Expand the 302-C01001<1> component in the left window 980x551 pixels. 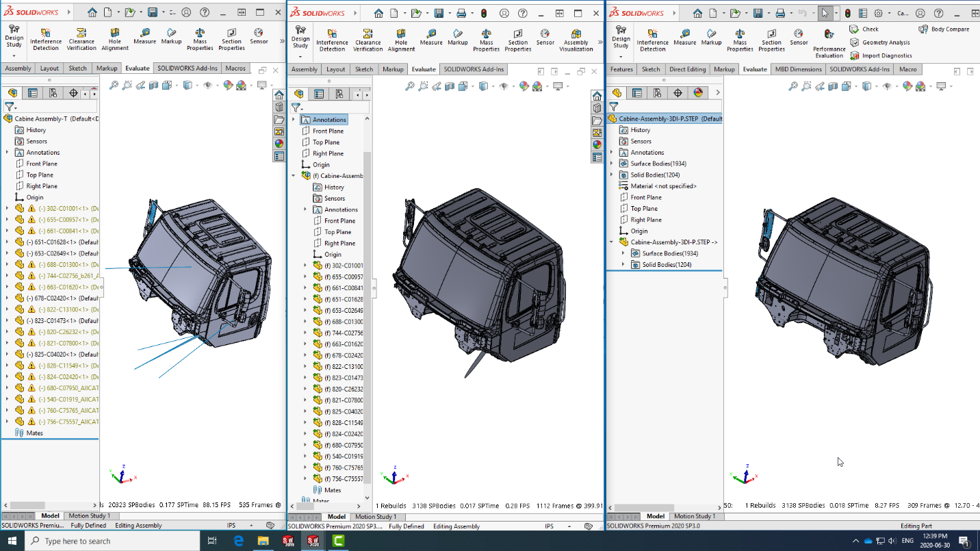[8, 209]
